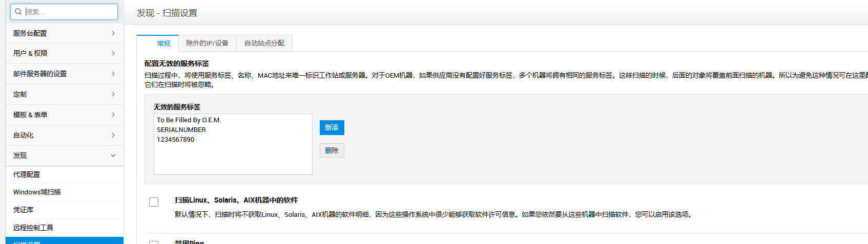
Task: Click the search magnifier icon
Action: (18, 12)
